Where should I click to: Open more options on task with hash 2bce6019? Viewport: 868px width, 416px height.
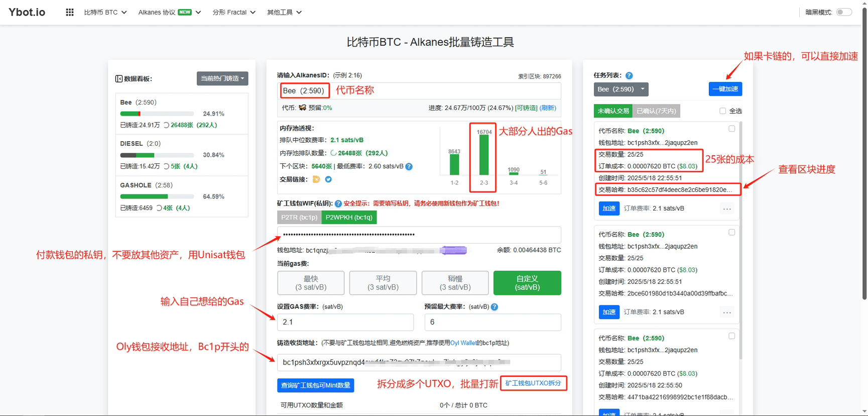[727, 312]
